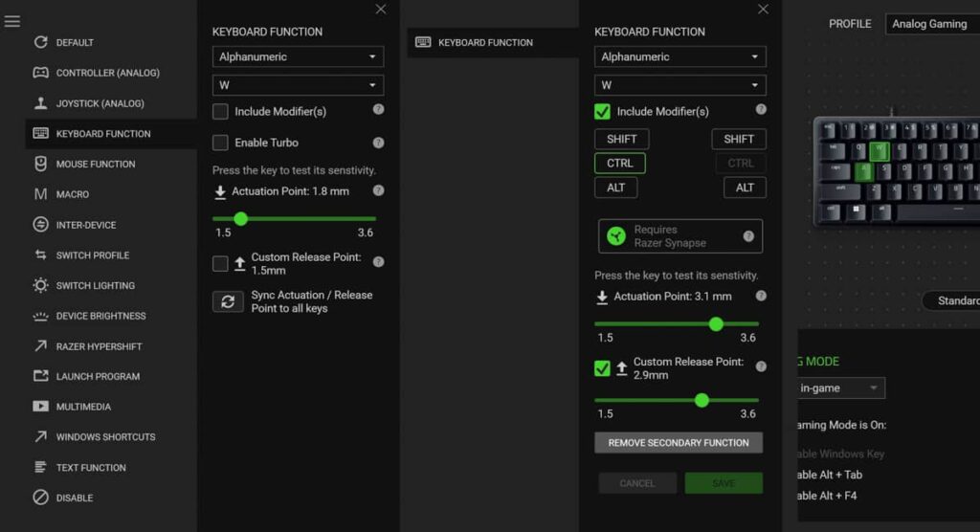Expand the right panel W key dropdown

click(x=679, y=85)
